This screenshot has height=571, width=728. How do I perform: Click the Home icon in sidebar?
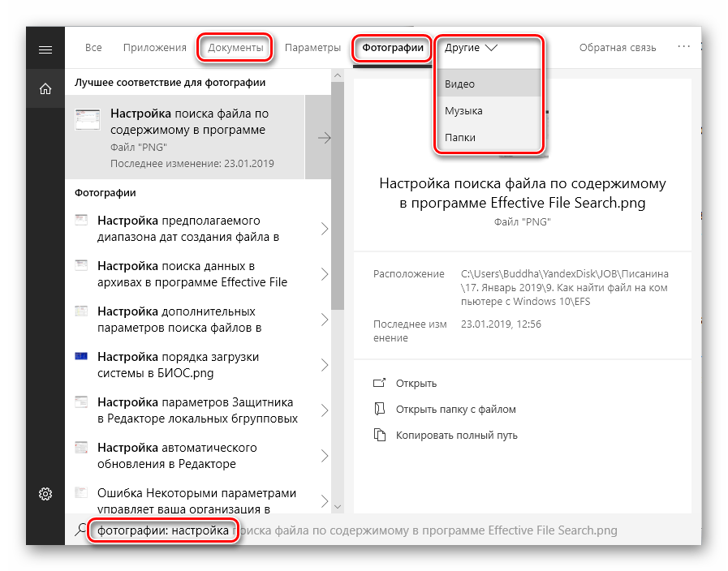pyautogui.click(x=45, y=88)
